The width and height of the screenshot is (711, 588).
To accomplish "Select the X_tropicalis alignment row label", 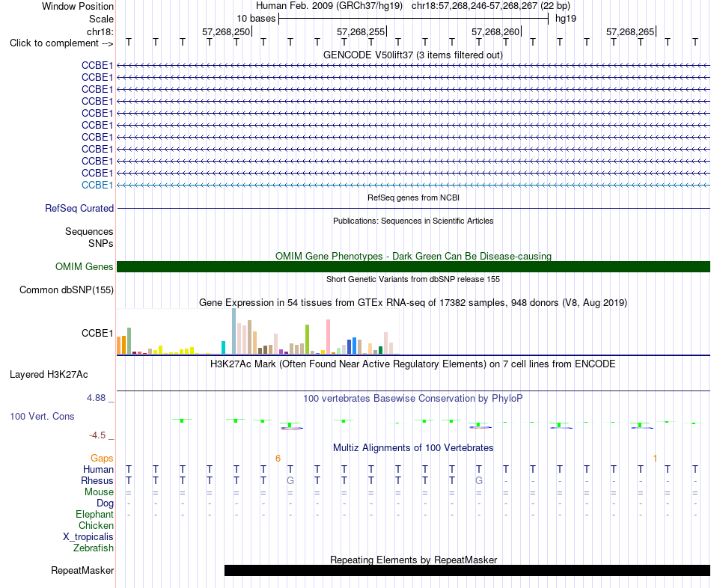I will click(x=88, y=537).
